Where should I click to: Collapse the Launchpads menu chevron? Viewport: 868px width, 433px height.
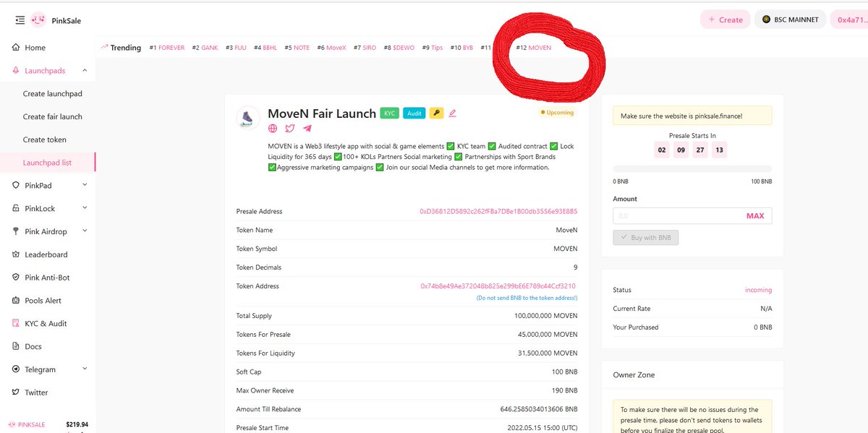85,71
